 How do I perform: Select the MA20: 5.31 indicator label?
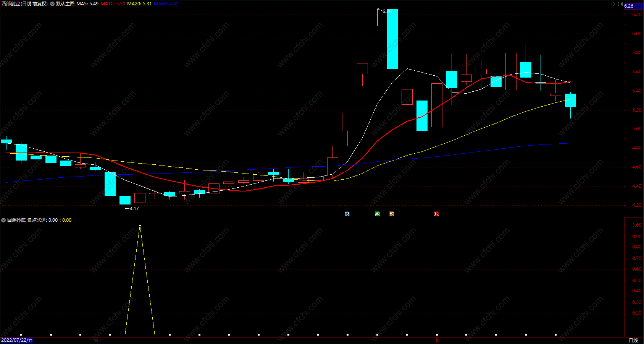tap(139, 4)
